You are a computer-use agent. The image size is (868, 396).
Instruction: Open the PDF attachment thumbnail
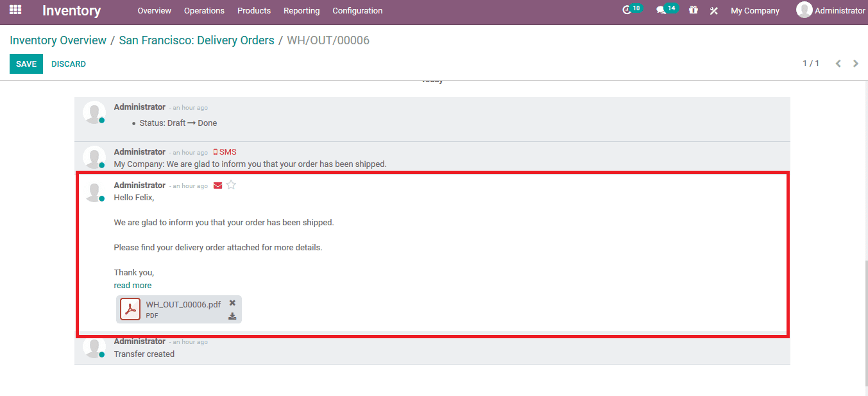click(130, 309)
